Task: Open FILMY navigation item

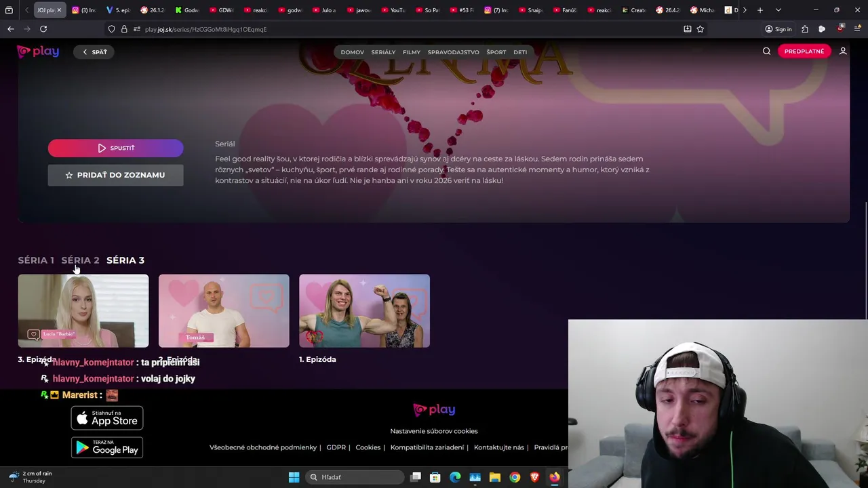Action: pos(412,52)
